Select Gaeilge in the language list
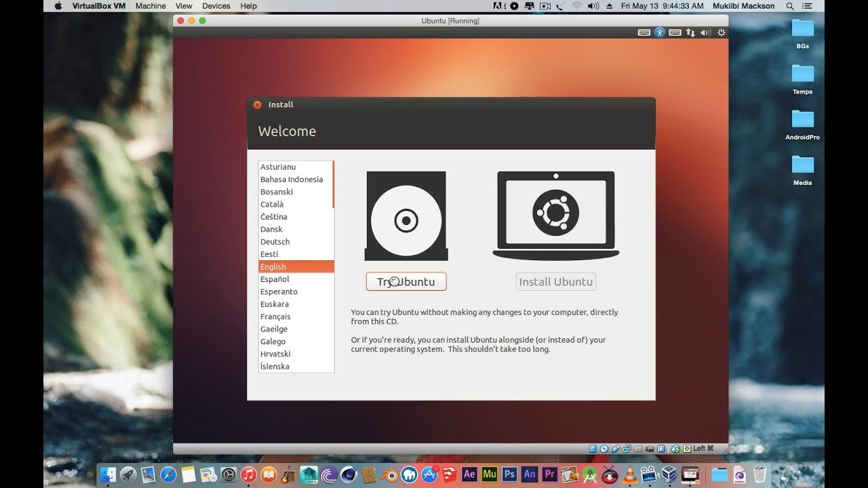 click(296, 329)
